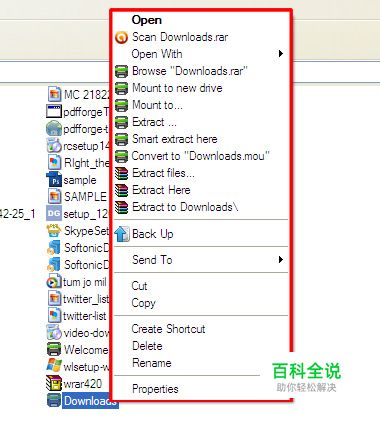This screenshot has width=380, height=423.
Task: Click the wrar420 archive installer icon
Action: 54,383
